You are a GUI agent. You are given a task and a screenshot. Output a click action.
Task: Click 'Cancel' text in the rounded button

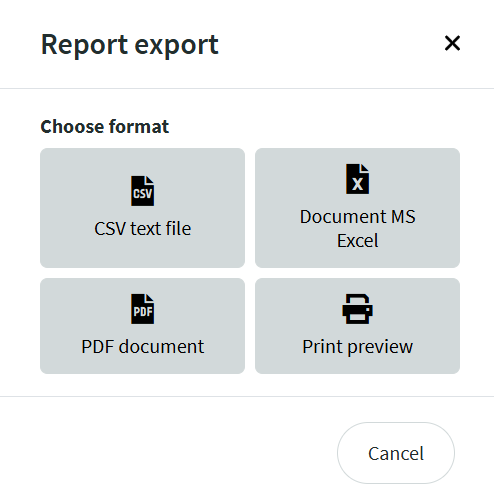coord(396,453)
